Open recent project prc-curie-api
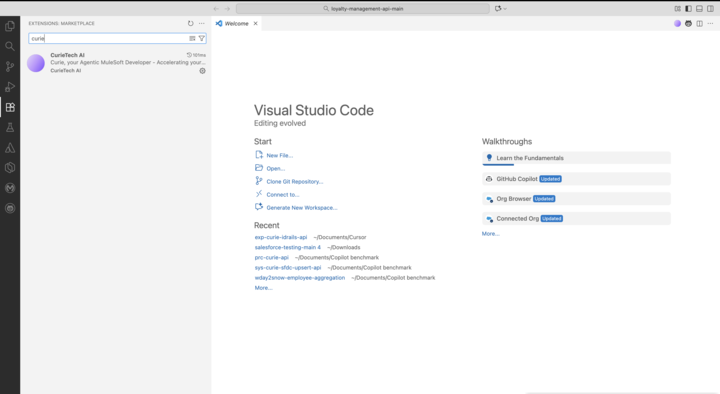Image resolution: width=720 pixels, height=394 pixels. tap(271, 258)
